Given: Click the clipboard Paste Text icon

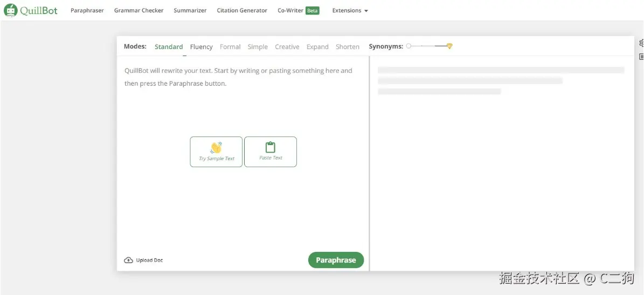Looking at the screenshot, I should click(x=270, y=147).
